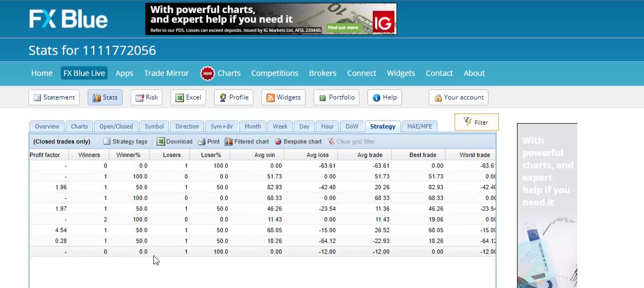
Task: Click the Filter funnel button
Action: coord(477,123)
